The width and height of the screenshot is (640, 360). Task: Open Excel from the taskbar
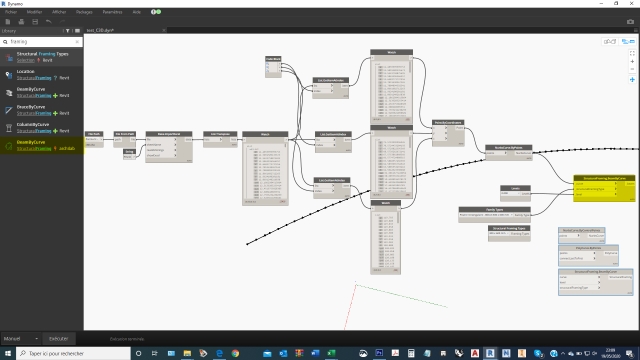[x=331, y=353]
